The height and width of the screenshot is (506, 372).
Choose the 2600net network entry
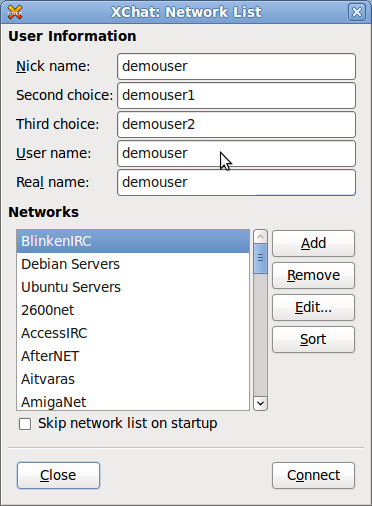point(133,310)
